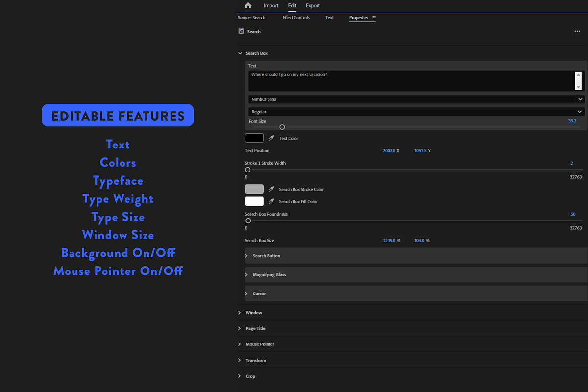Expand the Mouse Pointer group
The width and height of the screenshot is (588, 392).
[240, 344]
